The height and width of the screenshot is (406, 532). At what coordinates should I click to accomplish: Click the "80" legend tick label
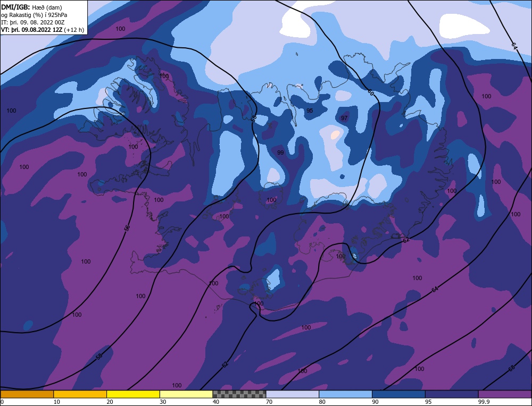point(322,402)
